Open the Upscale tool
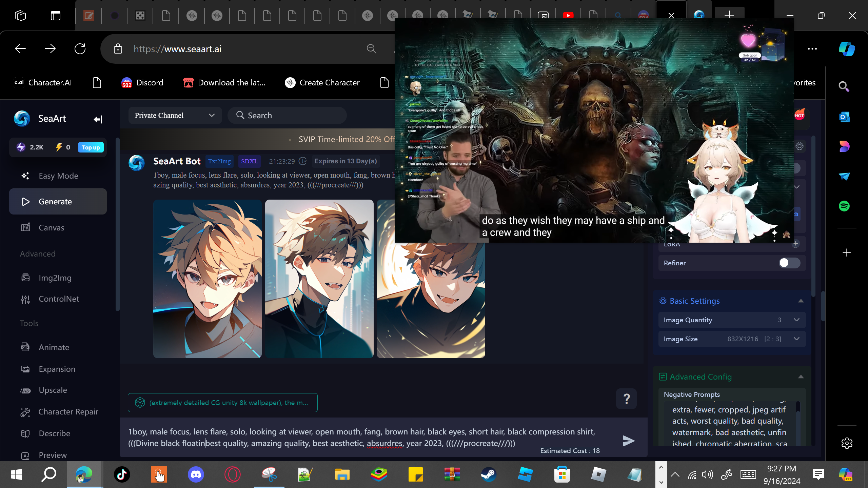Viewport: 868px width, 488px height. coord(58,390)
